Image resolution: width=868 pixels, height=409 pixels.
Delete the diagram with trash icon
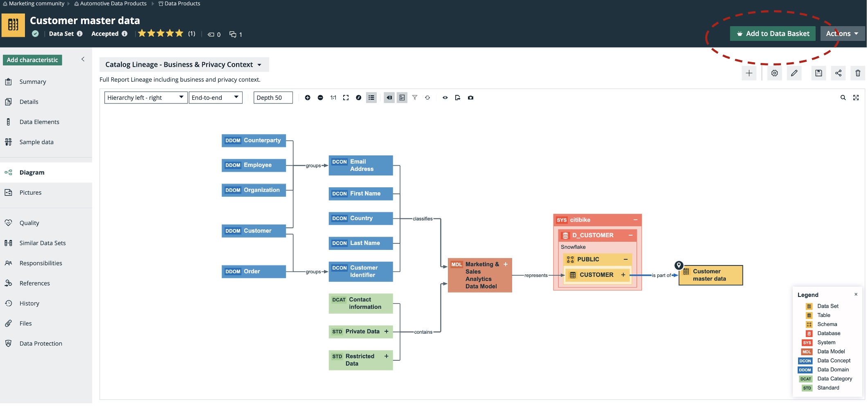[858, 73]
